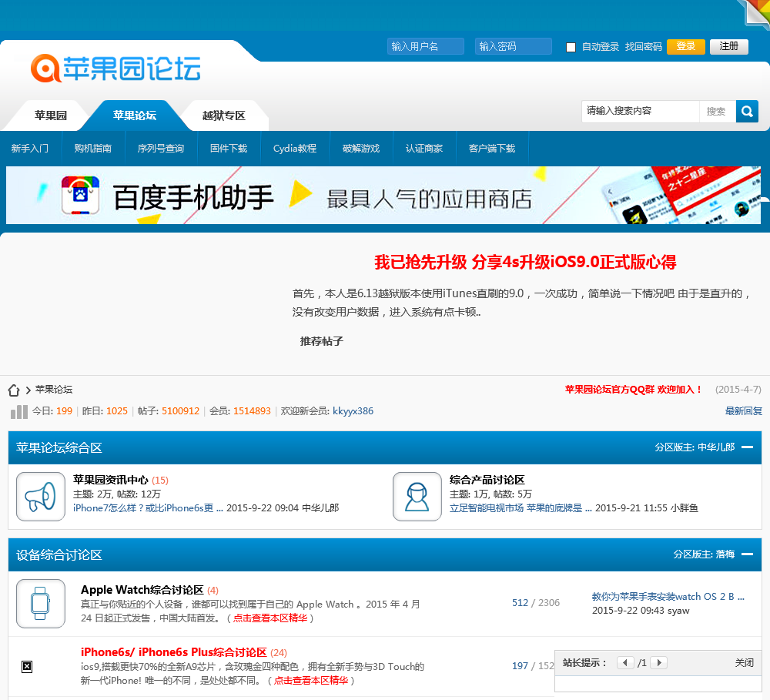Close the 站长提示 panel via 关闭
This screenshot has height=700, width=770.
point(744,663)
